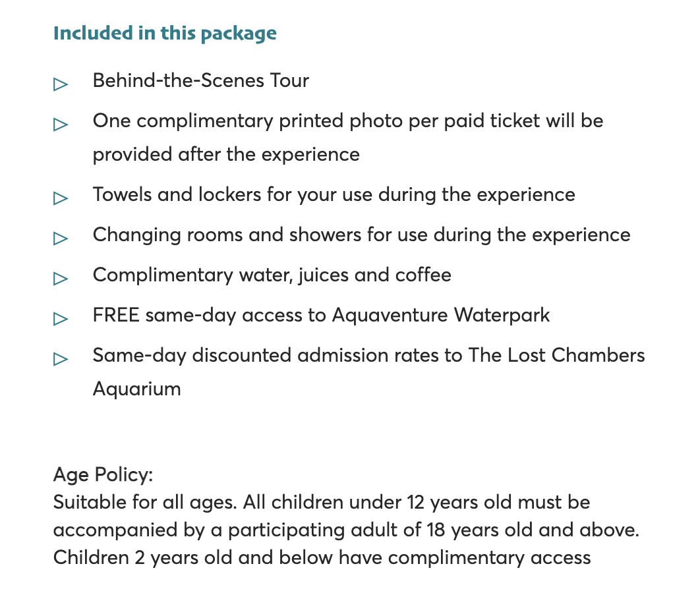Click triangle bullet next to complimentary printed photo
Image resolution: width=700 pixels, height=593 pixels.
tap(61, 124)
